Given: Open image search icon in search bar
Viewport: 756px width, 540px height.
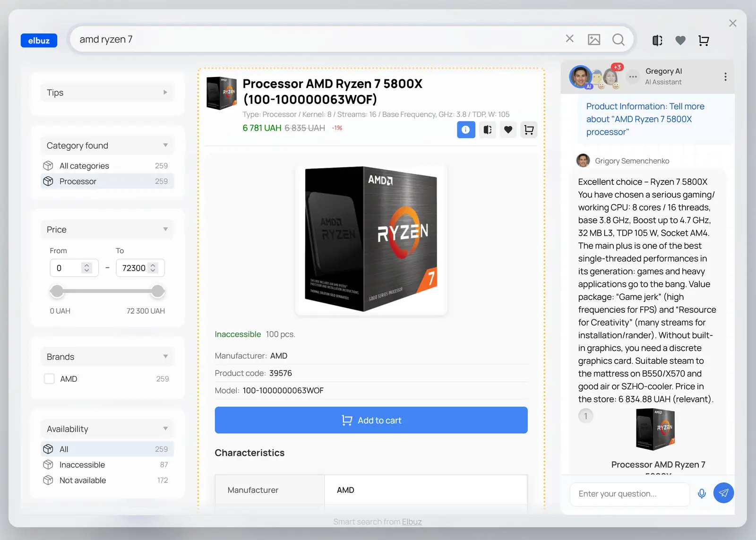Looking at the screenshot, I should click(594, 40).
